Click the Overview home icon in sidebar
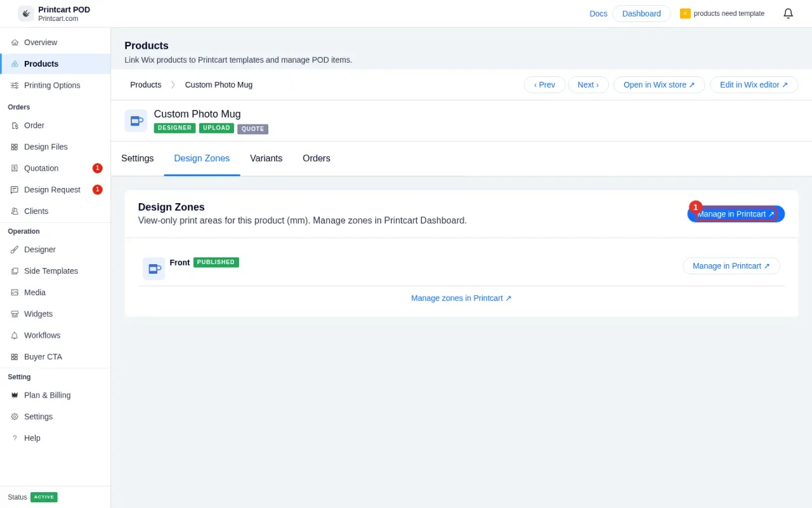Viewport: 812px width, 508px height. tap(15, 43)
